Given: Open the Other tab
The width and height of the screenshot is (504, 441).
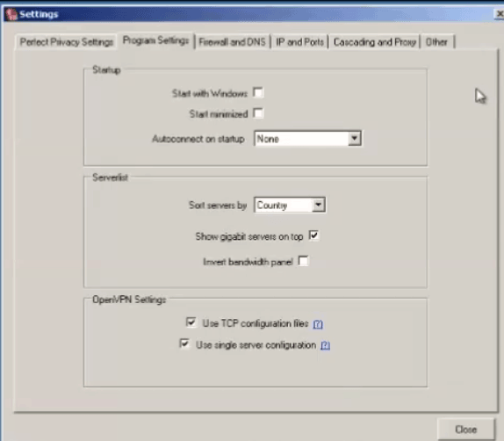Looking at the screenshot, I should click(x=436, y=42).
